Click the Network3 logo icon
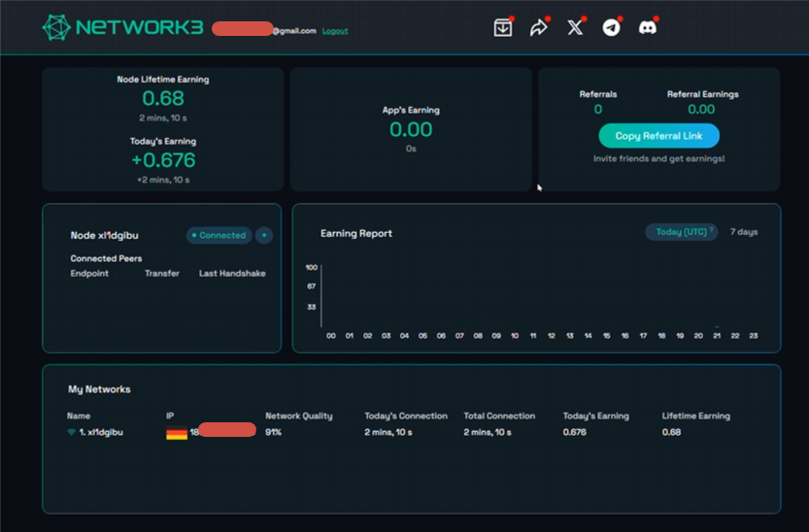809x532 pixels. 56,27
